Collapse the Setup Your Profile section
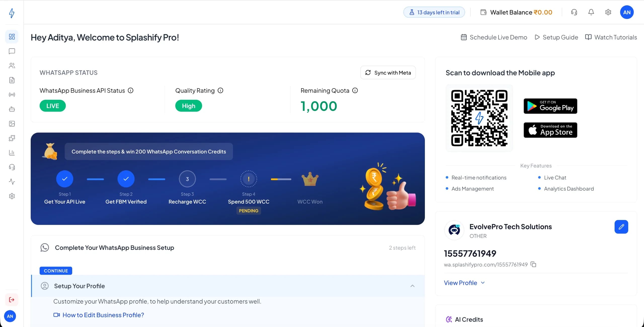The image size is (644, 327). pos(413,286)
